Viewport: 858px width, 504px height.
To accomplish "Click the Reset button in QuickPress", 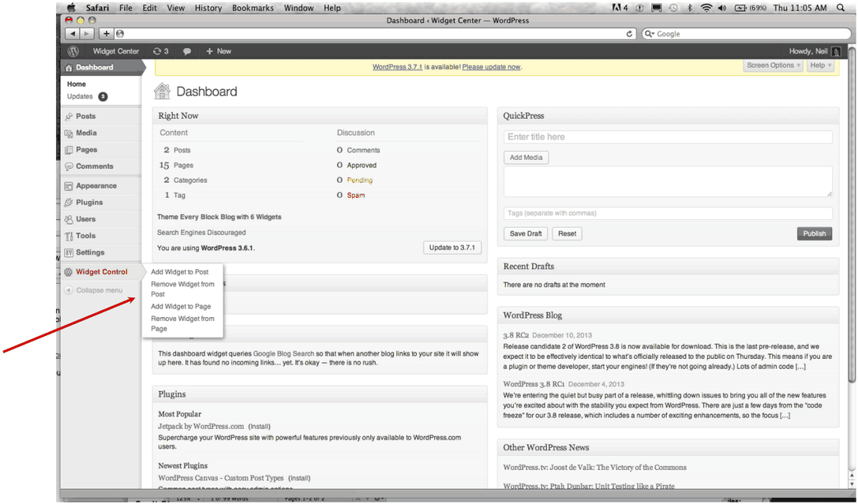I will (567, 233).
